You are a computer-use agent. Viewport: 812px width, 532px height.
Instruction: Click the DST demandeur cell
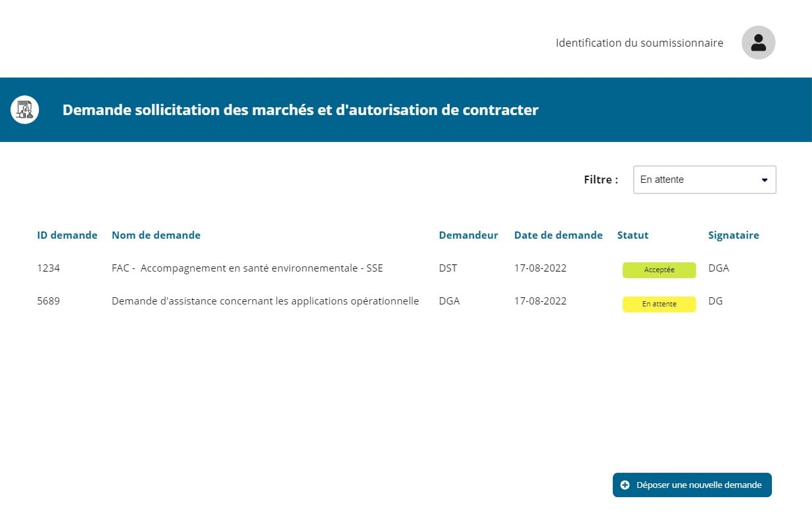[x=448, y=268]
